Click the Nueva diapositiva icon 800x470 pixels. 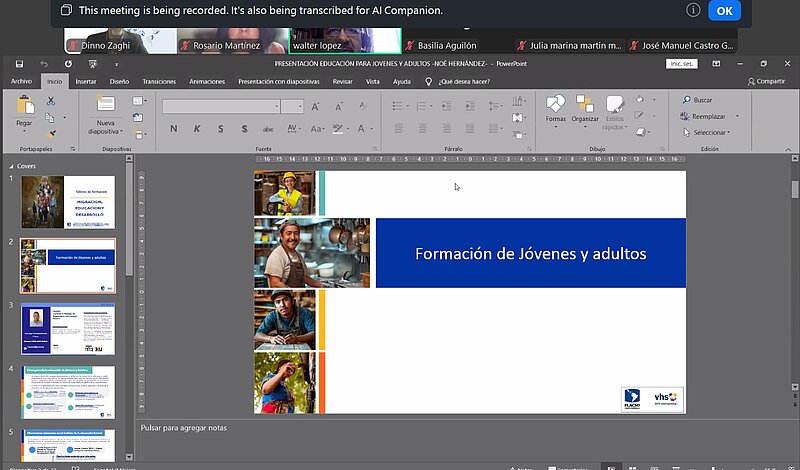click(105, 105)
